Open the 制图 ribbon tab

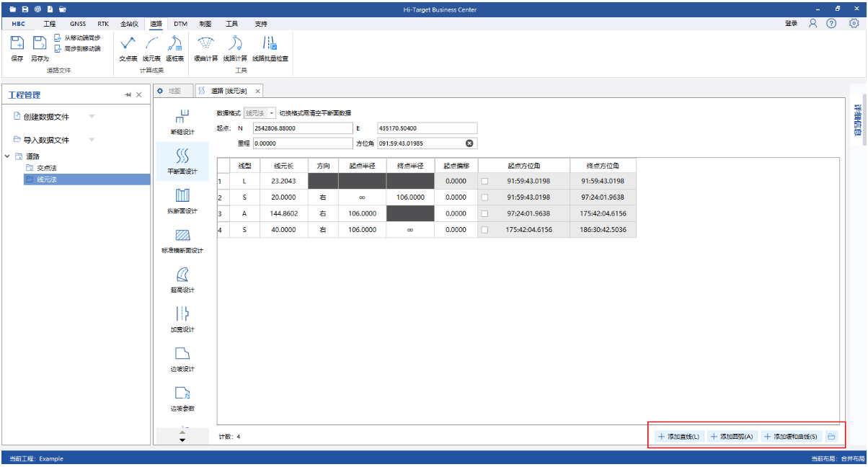[205, 24]
